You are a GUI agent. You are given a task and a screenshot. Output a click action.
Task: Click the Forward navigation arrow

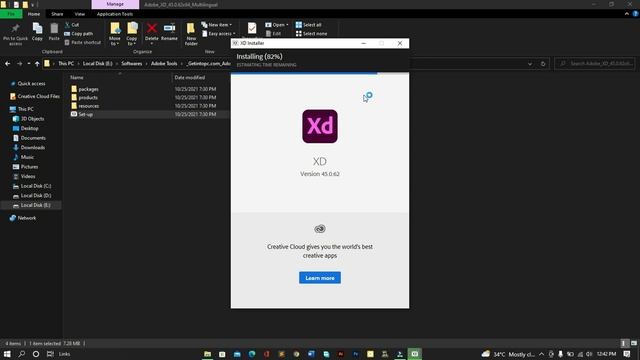click(x=19, y=64)
